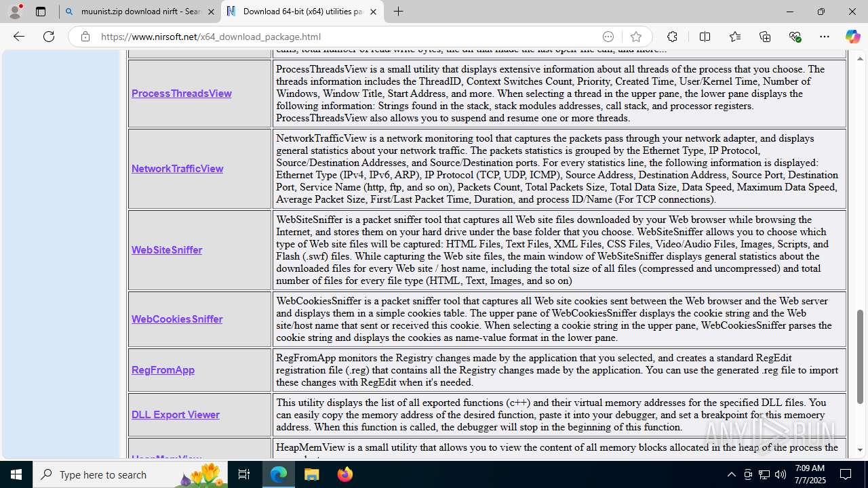Open the Favorites list icon
This screenshot has width=868, height=488.
[734, 37]
